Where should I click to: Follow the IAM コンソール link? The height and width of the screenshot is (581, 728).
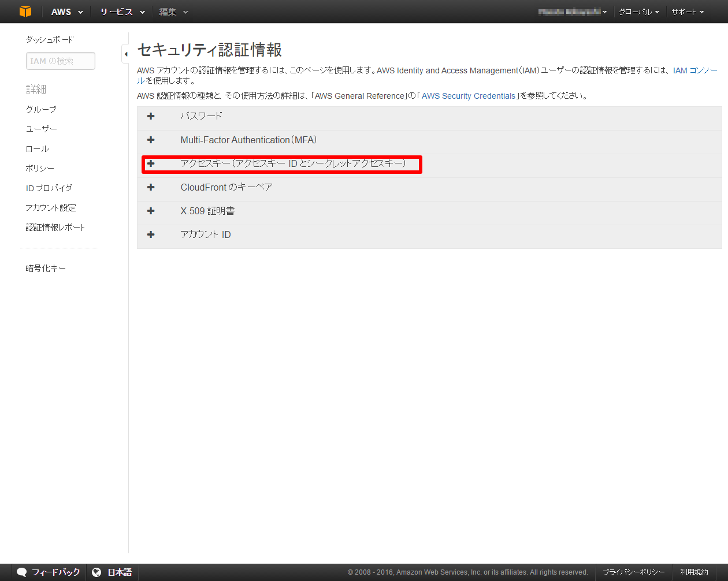pyautogui.click(x=695, y=70)
